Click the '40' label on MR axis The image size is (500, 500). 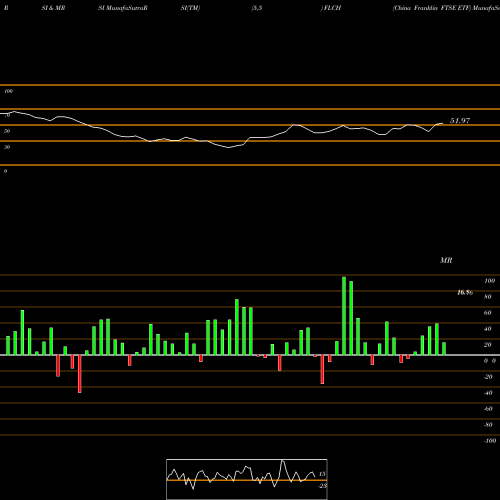pos(488,329)
